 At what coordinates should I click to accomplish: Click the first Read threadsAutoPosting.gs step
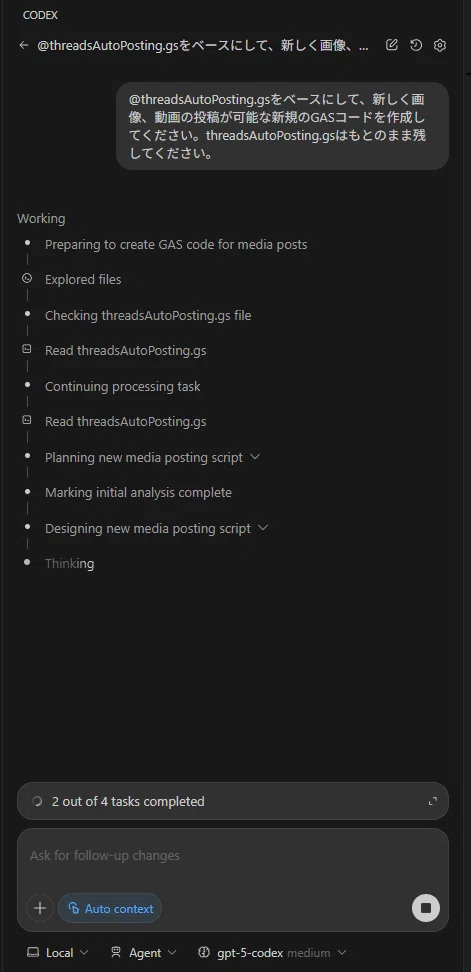[126, 350]
